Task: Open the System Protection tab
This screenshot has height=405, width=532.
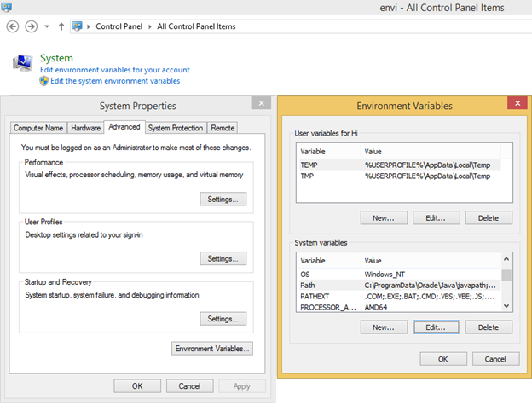Action: coord(176,128)
